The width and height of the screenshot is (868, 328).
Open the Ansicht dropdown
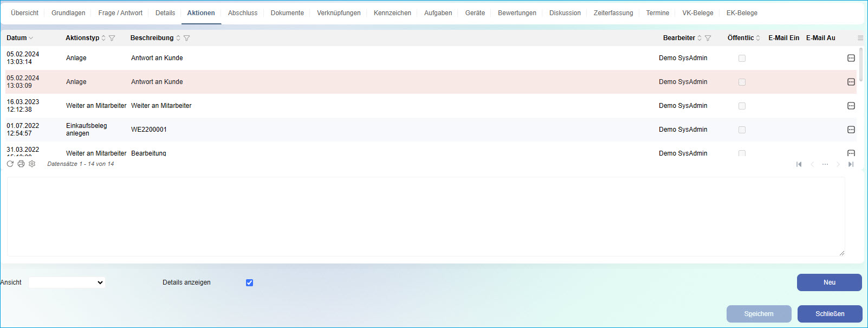point(67,282)
